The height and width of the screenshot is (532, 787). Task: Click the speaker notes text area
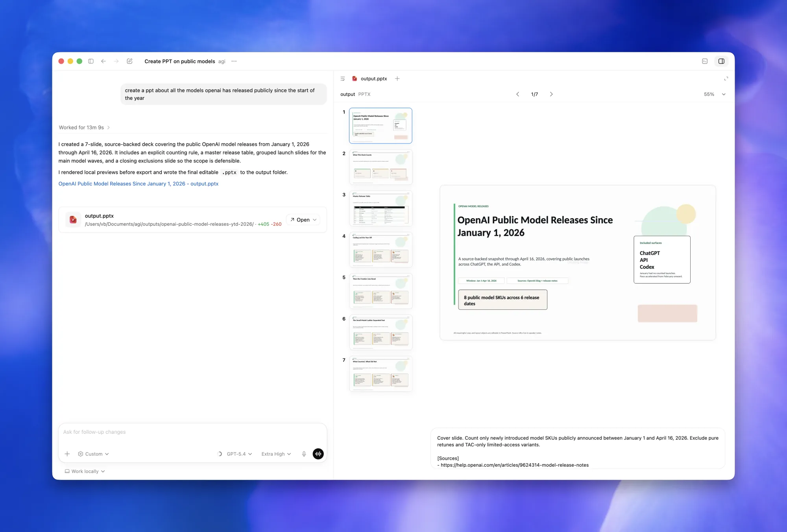(578, 448)
